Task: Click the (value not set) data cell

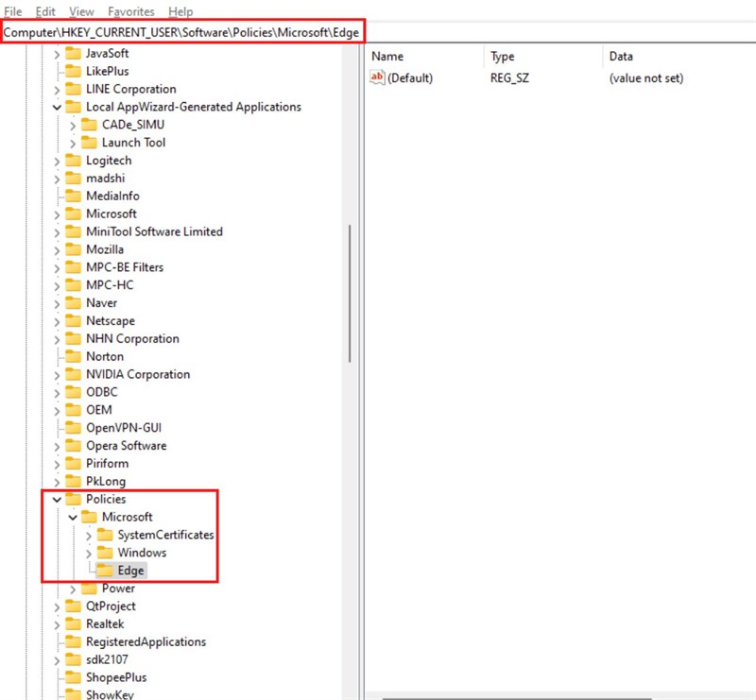Action: point(646,78)
